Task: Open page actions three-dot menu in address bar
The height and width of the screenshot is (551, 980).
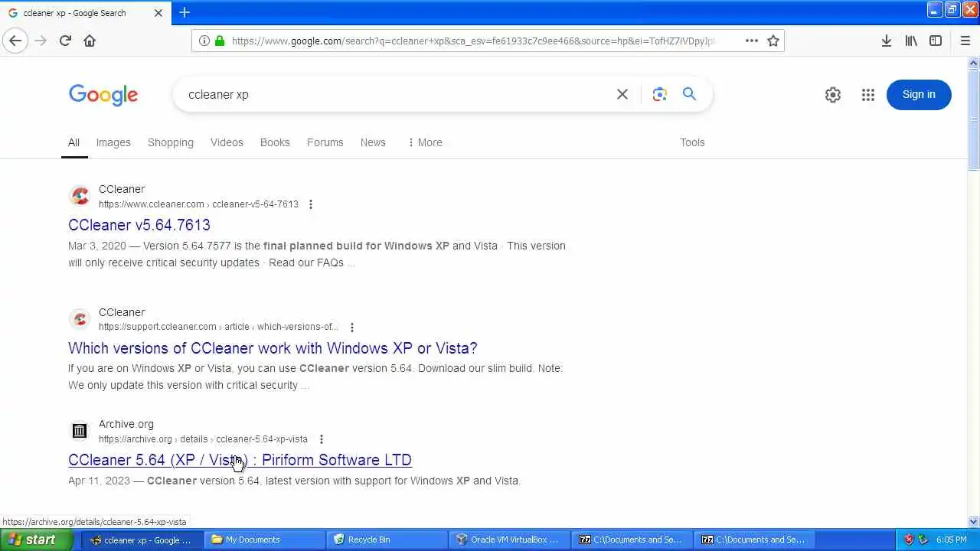Action: (x=752, y=41)
